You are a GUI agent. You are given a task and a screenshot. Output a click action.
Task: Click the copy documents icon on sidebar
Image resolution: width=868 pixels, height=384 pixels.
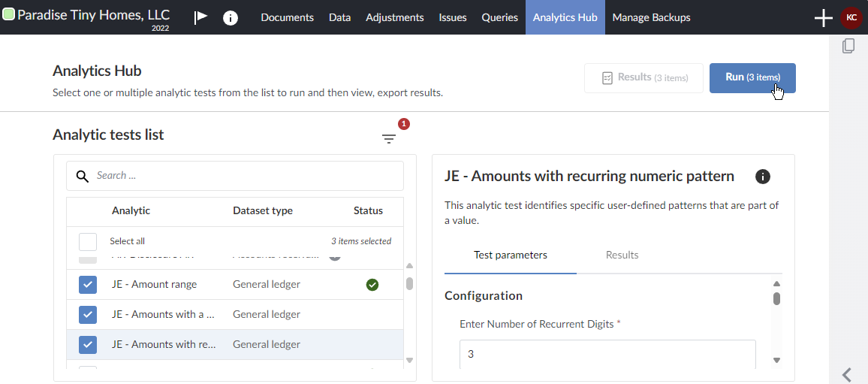click(848, 47)
